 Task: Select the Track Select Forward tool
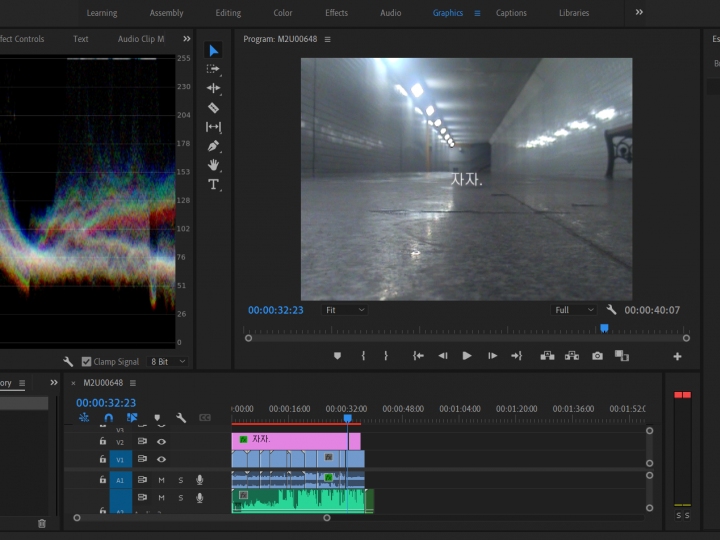[x=213, y=69]
